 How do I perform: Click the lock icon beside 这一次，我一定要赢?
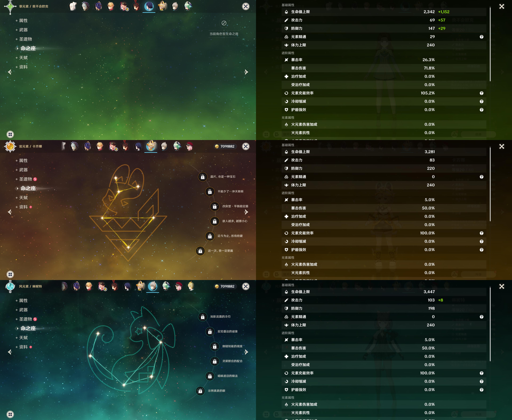(x=200, y=251)
